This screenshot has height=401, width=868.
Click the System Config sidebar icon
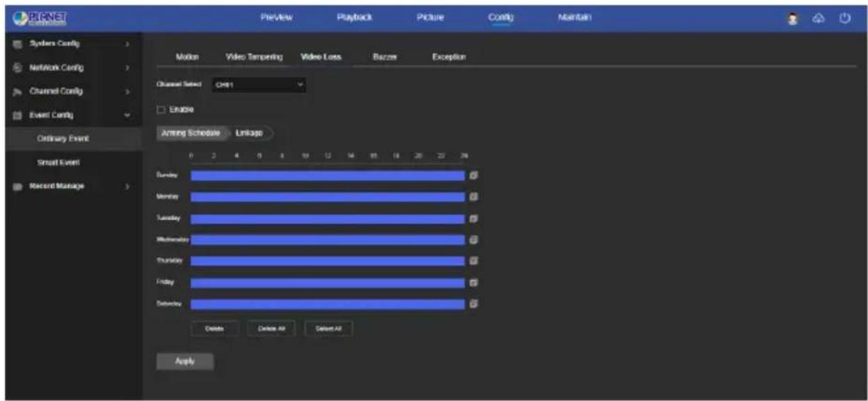tap(18, 44)
